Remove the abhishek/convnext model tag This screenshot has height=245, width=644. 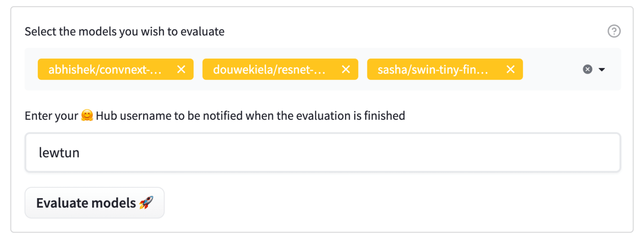(182, 69)
